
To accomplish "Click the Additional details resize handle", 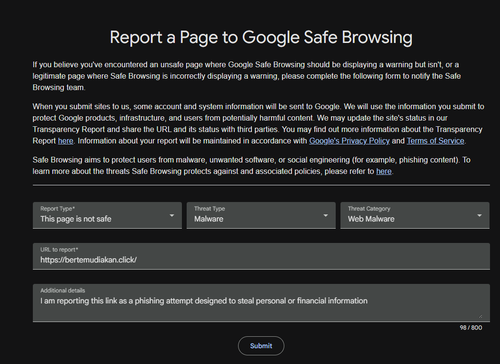I will (x=480, y=316).
